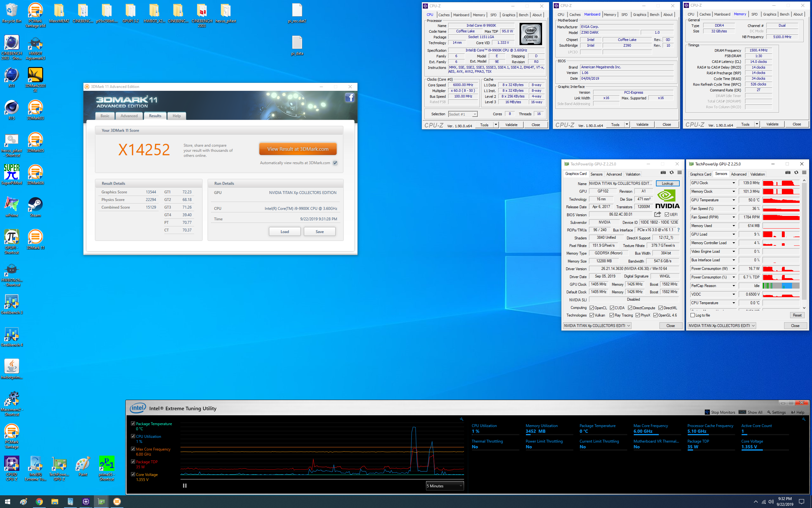This screenshot has width=812, height=508.
Task: Expand GPU Temperature sensor dropdown in GPU-Z
Action: [733, 200]
